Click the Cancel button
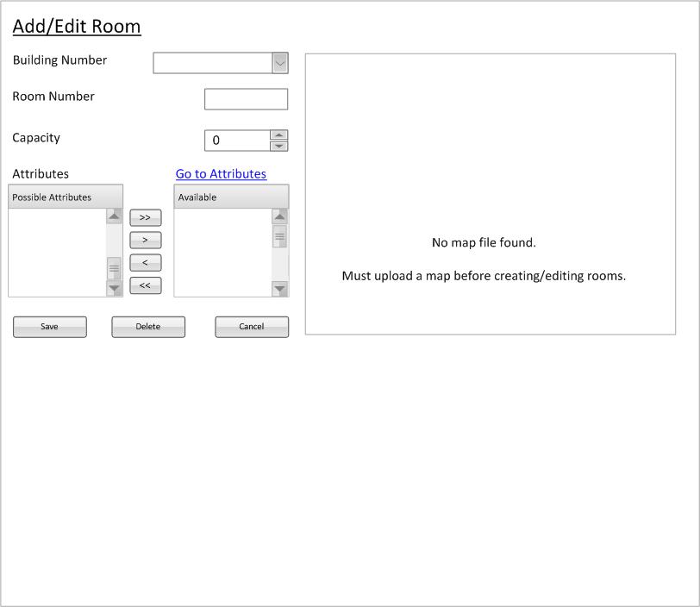This screenshot has width=700, height=607. 252,327
